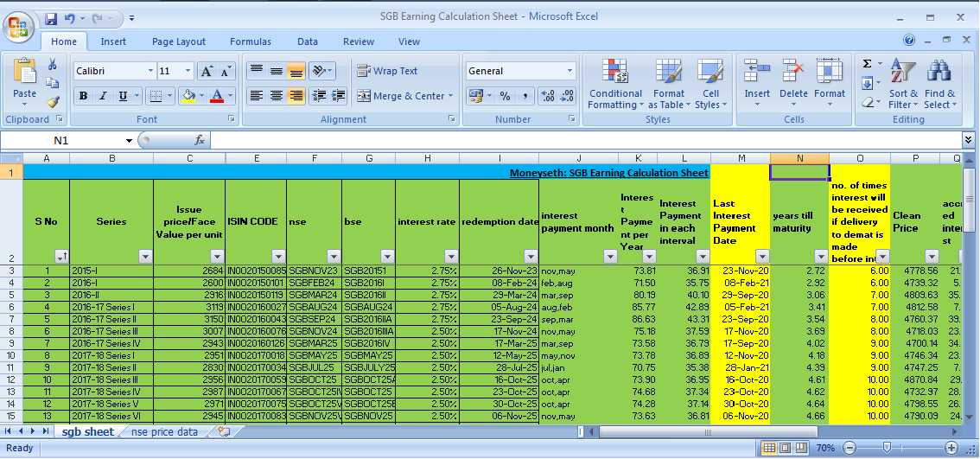The image size is (980, 459).
Task: Open the Data ribbon tab
Action: [x=308, y=41]
